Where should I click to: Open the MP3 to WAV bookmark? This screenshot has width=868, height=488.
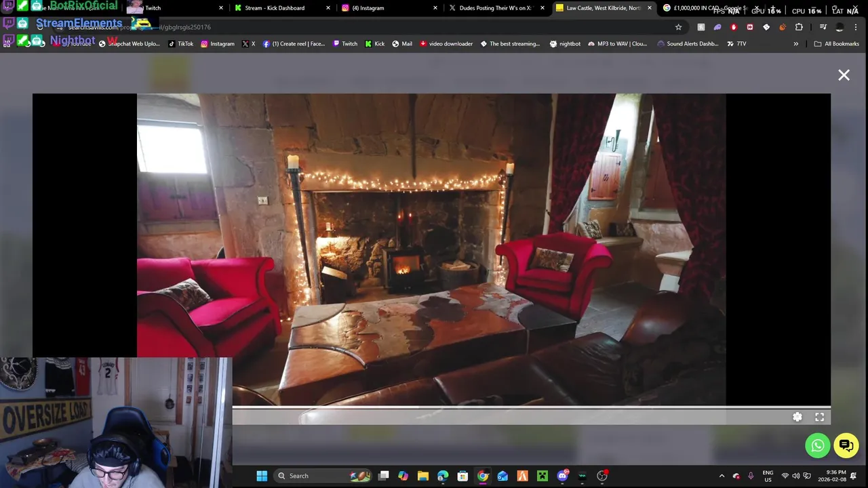(617, 44)
